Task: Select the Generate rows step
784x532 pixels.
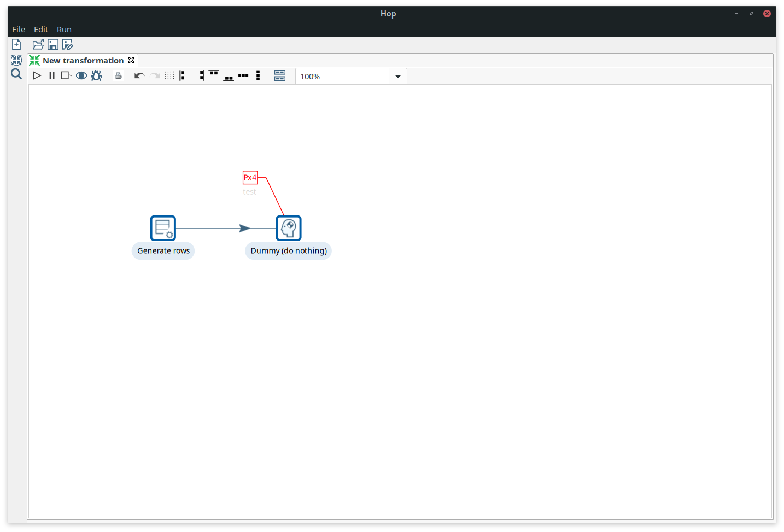Action: (x=163, y=228)
